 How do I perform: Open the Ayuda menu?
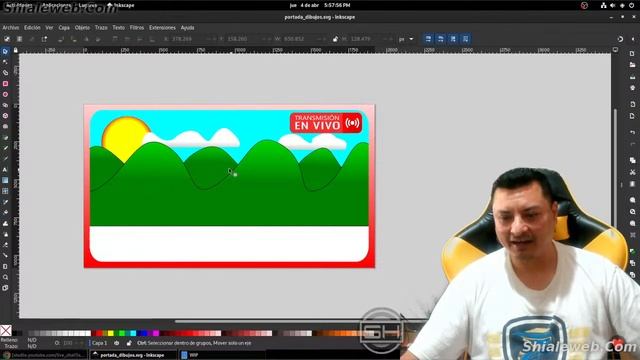tap(187, 28)
